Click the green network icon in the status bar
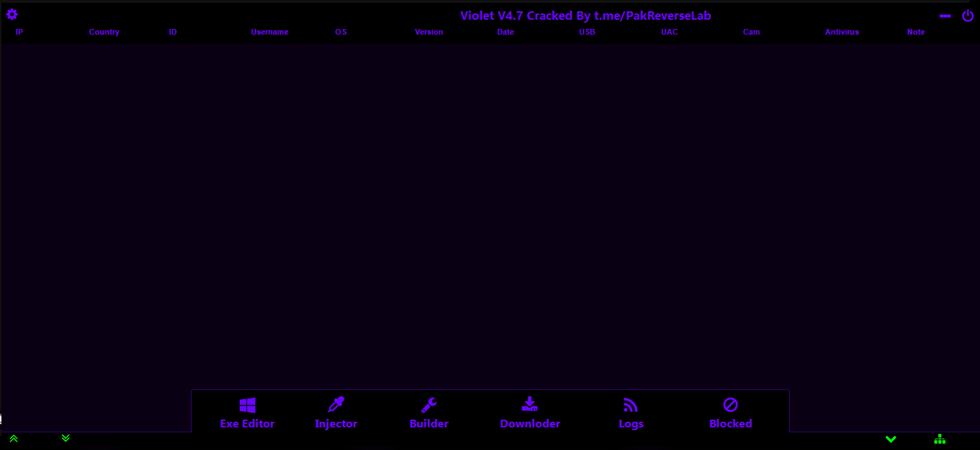 pyautogui.click(x=940, y=439)
